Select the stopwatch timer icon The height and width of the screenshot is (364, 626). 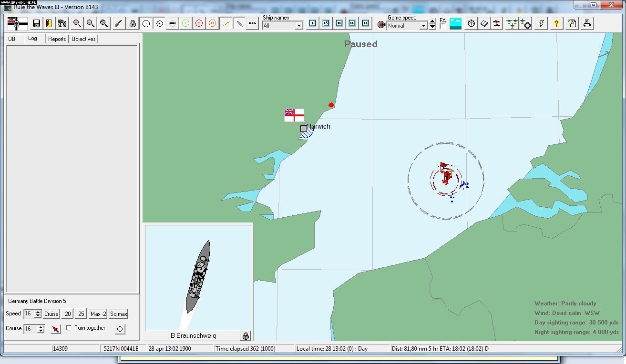tap(471, 23)
